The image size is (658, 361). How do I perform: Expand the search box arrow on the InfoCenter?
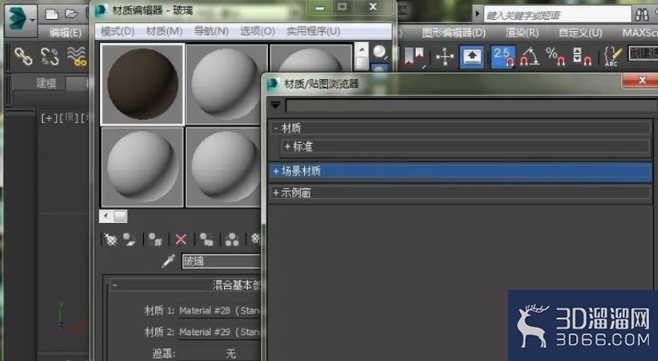pos(477,14)
